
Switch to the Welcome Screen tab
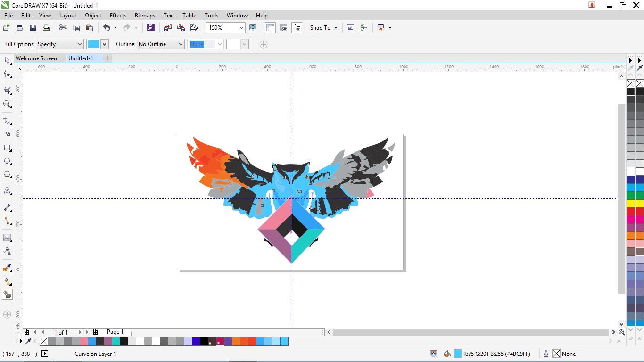(36, 58)
